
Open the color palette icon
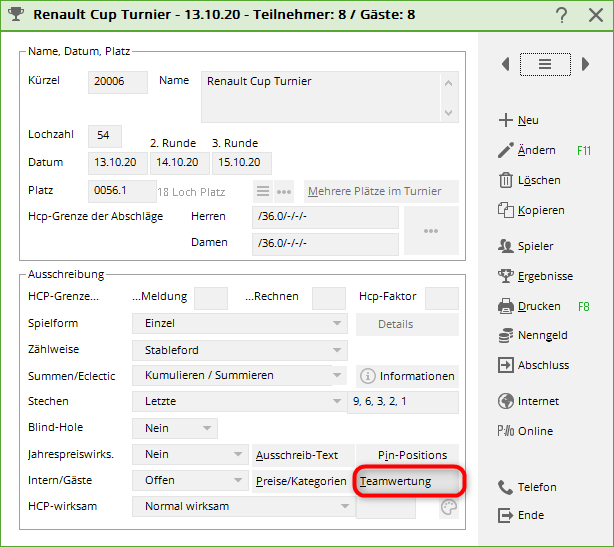point(448,508)
